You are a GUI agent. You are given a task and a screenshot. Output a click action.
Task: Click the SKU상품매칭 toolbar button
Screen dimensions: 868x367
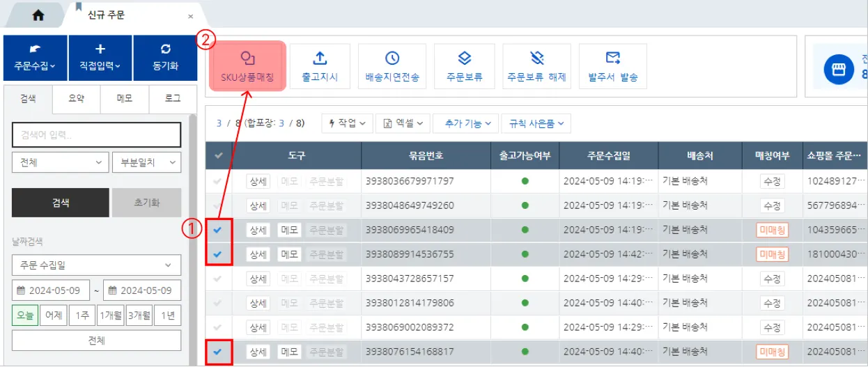[x=247, y=66]
